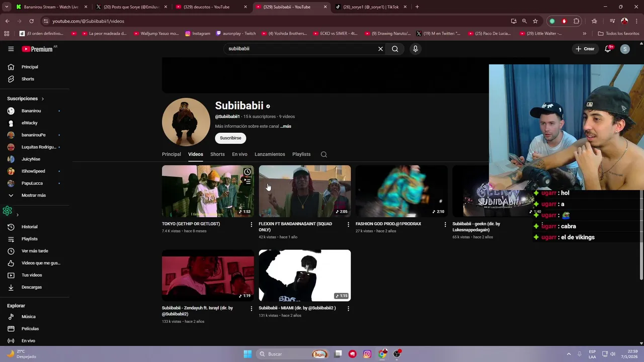This screenshot has width=644, height=362.
Task: Open the account avatar menu
Action: click(625, 49)
